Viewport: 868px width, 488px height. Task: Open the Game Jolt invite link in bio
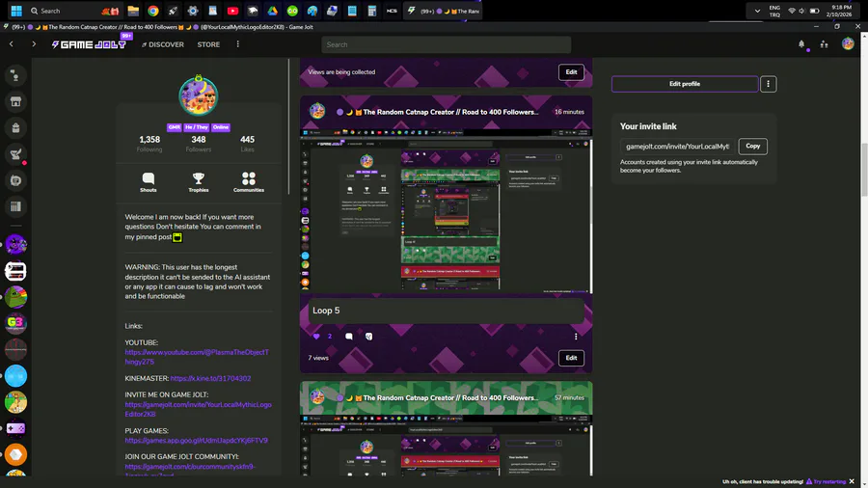[198, 410]
